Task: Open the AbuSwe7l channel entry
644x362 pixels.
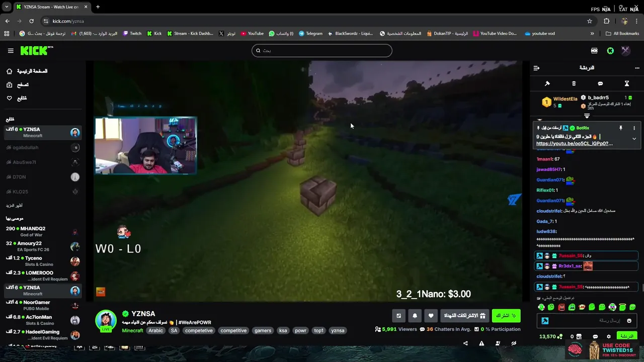Action: (x=43, y=162)
